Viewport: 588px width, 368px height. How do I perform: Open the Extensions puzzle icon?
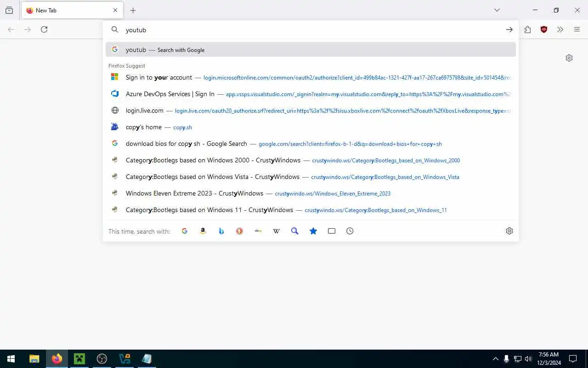[527, 29]
